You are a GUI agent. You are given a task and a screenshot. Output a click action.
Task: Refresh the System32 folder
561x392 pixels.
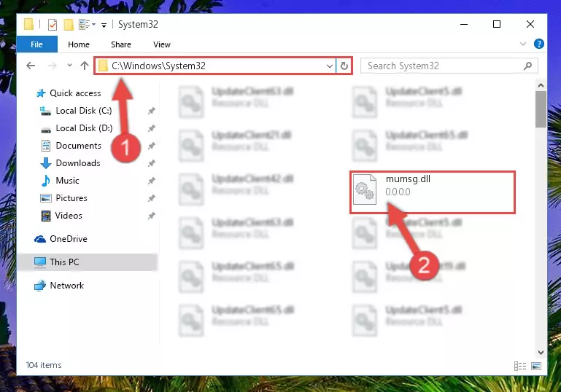point(344,66)
